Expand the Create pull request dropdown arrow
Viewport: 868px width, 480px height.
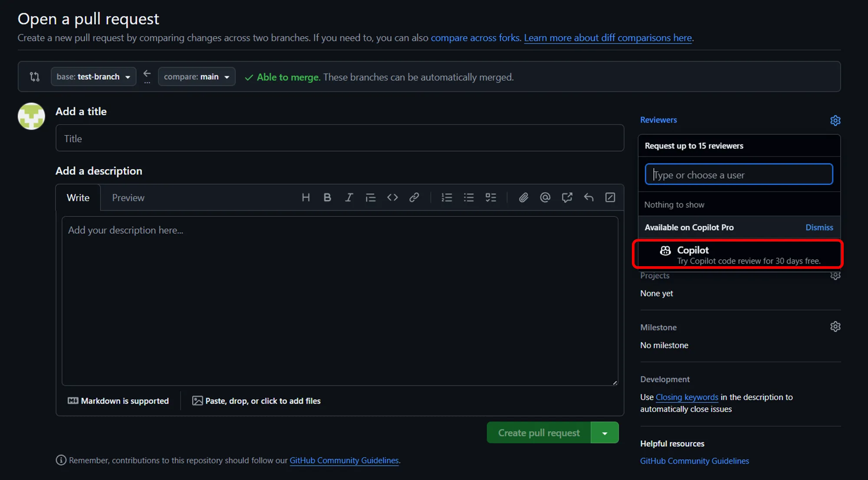605,432
